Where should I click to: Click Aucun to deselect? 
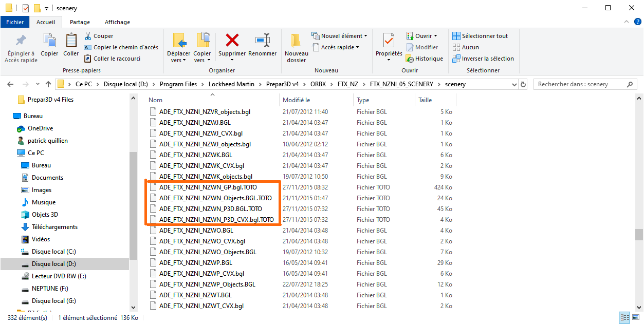pos(466,47)
